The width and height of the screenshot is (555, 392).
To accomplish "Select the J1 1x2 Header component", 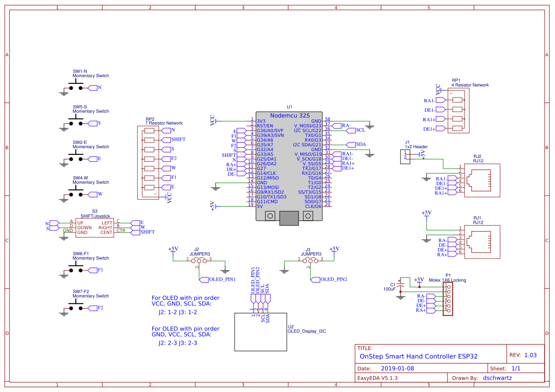I will point(405,157).
